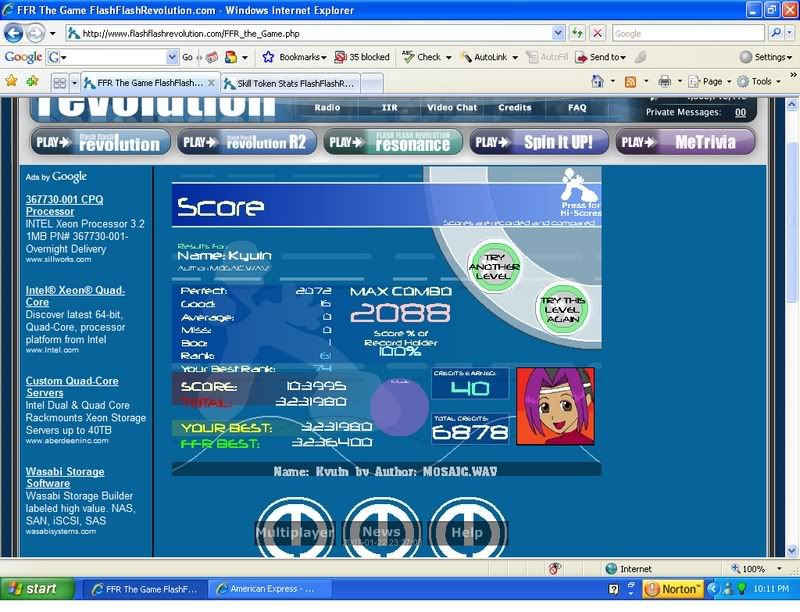Click the Custom Quad-Core Servers ad link
The height and width of the screenshot is (612, 800).
pos(72,387)
